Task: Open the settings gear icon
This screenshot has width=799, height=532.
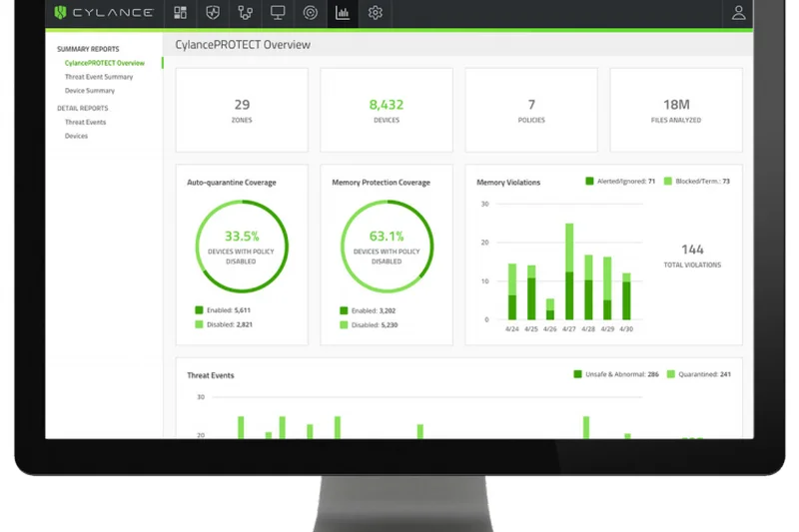Action: [376, 13]
